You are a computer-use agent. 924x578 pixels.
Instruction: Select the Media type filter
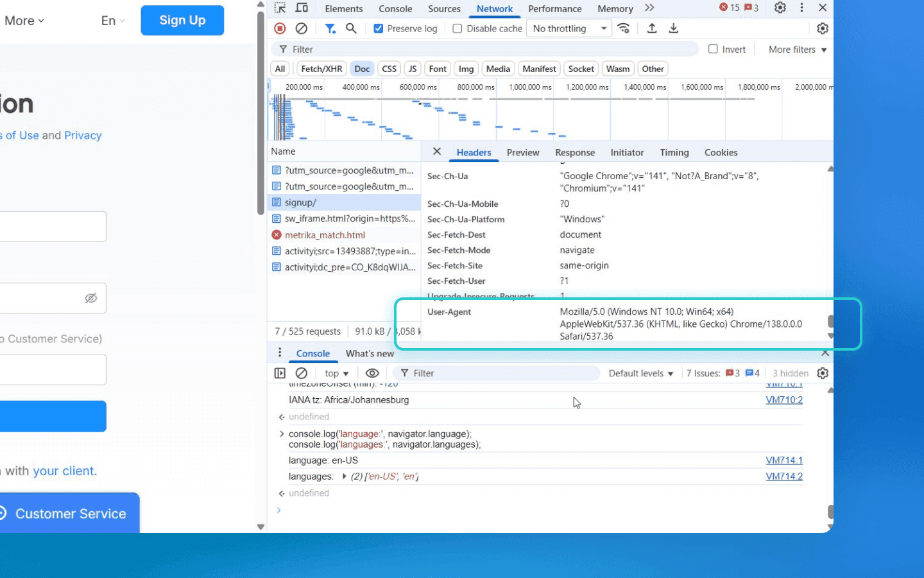[498, 69]
